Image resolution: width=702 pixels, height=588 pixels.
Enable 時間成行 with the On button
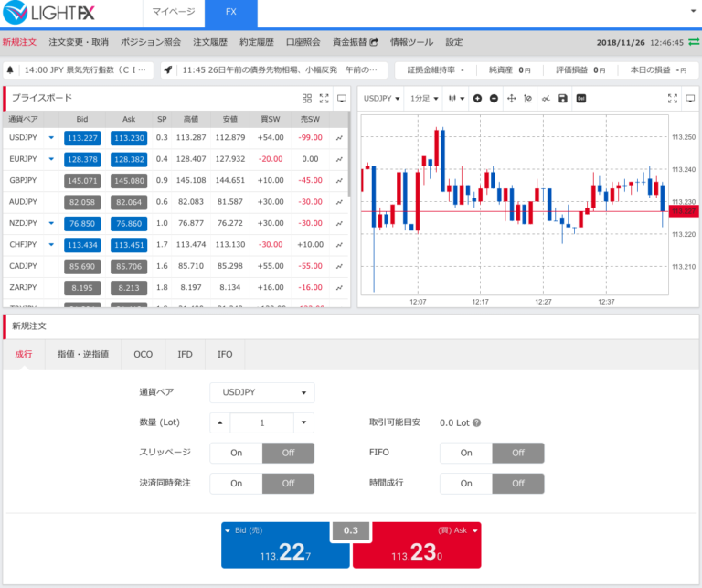click(x=465, y=483)
